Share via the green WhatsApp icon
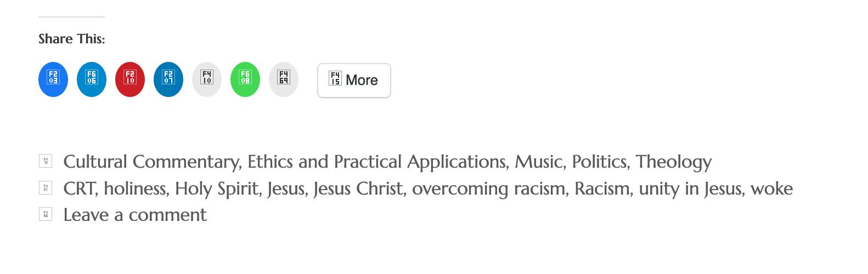868x274 pixels. coord(245,79)
